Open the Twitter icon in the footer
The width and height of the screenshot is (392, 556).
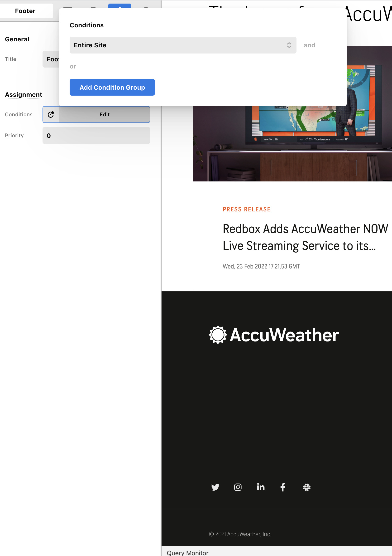point(215,487)
